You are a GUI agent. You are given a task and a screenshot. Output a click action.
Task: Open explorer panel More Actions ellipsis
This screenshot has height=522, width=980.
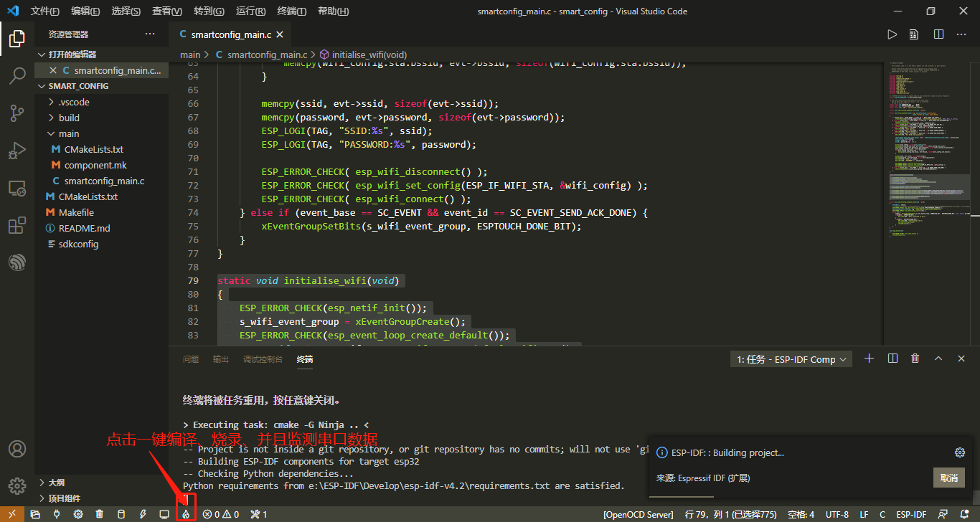coord(150,34)
